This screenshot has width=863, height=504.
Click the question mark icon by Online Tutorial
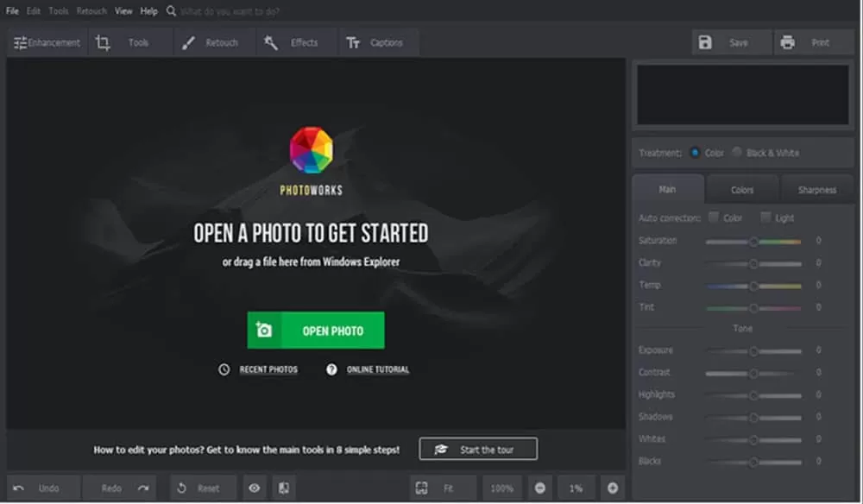point(331,369)
